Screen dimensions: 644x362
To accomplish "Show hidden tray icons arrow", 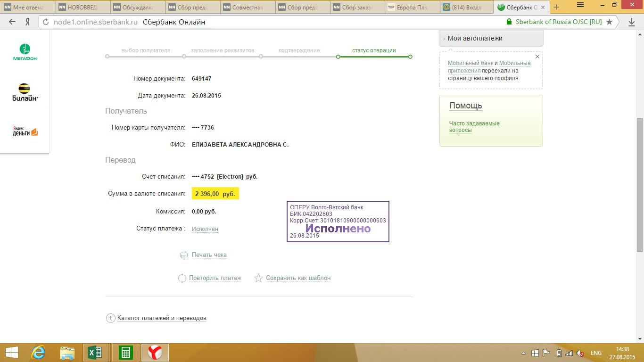I will (523, 353).
